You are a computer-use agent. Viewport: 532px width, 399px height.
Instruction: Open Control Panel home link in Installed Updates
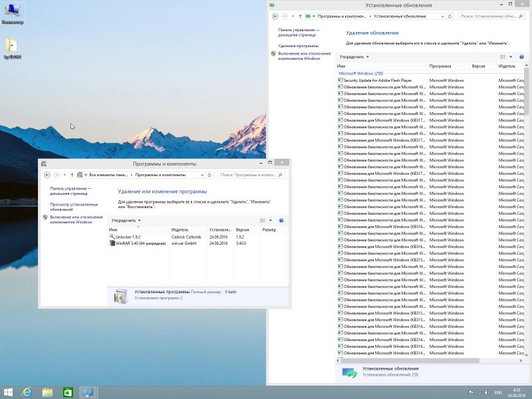tap(299, 32)
